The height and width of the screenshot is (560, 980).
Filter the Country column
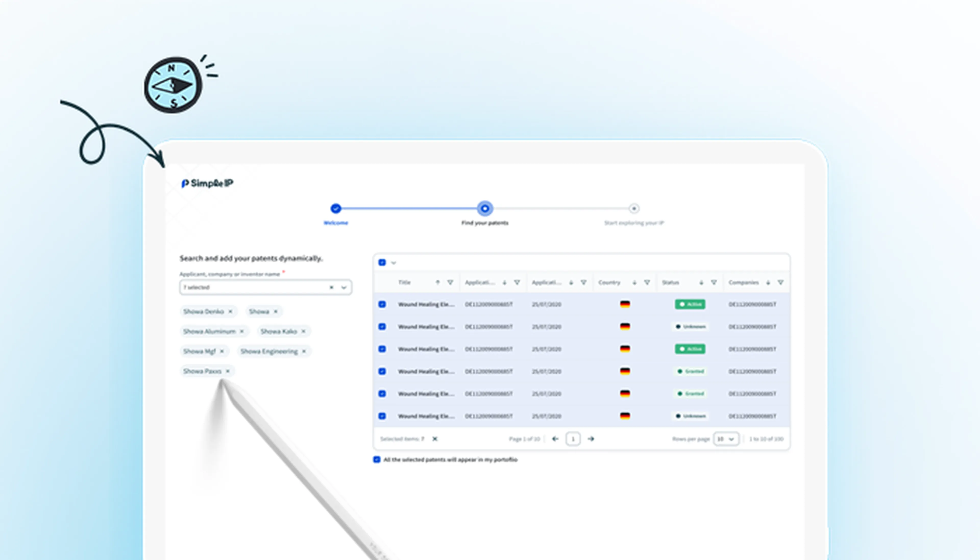(x=647, y=282)
